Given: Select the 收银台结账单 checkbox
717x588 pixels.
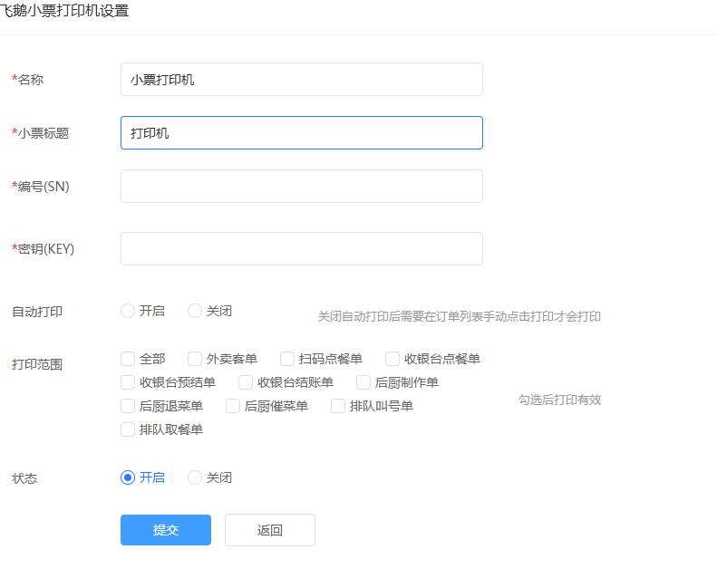Looking at the screenshot, I should click(x=246, y=382).
